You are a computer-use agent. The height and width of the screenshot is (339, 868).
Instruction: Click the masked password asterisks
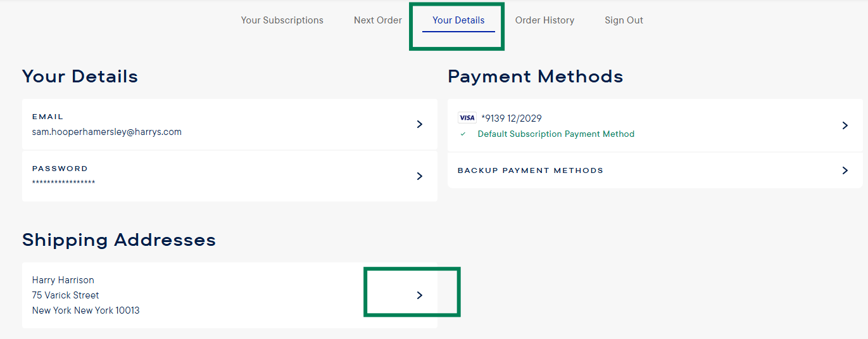click(63, 183)
